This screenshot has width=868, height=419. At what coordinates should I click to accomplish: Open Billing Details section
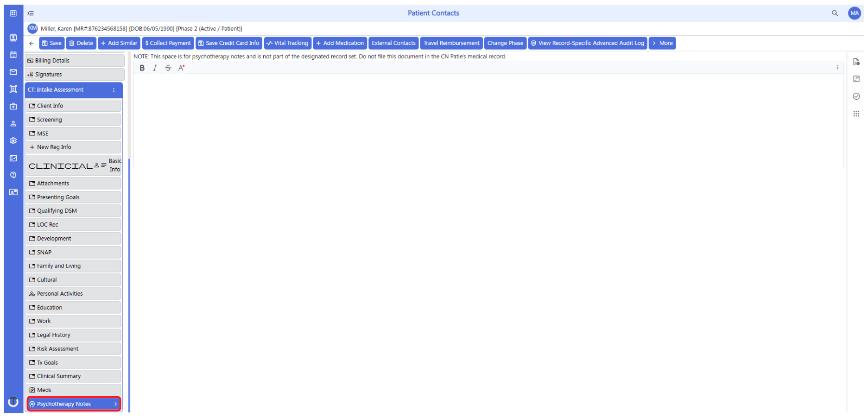tap(75, 61)
